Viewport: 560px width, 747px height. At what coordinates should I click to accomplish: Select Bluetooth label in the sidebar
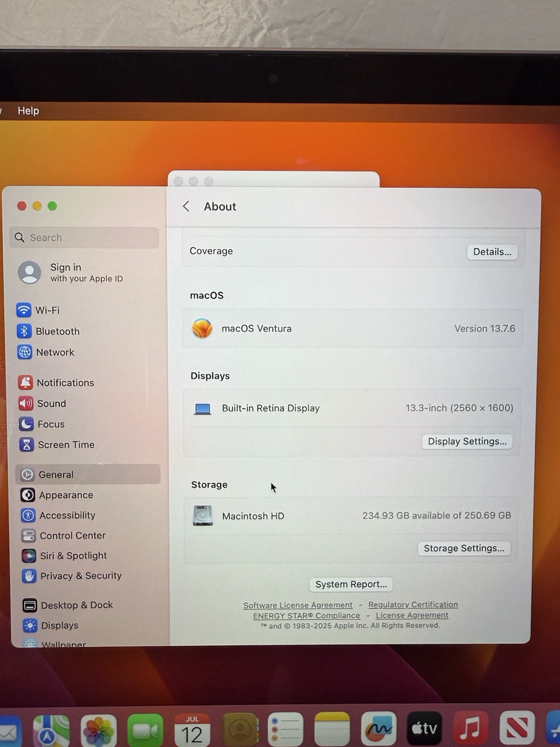coord(58,331)
